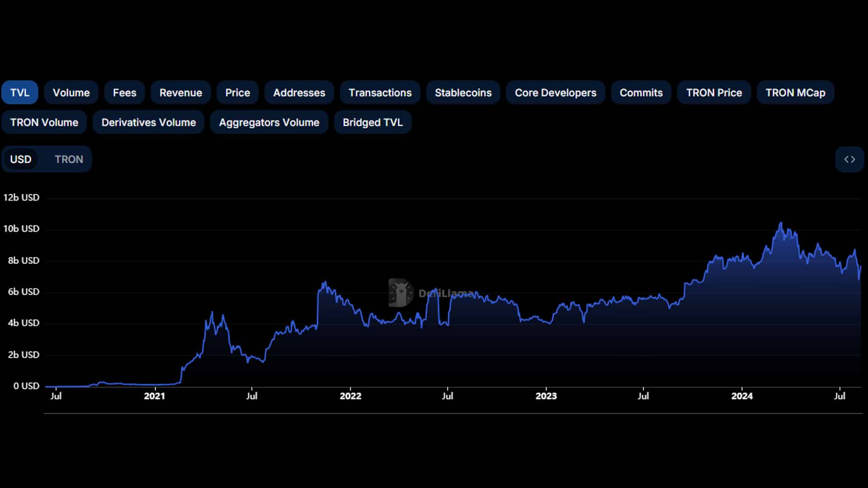This screenshot has height=488, width=868.
Task: Click the 8b USD axis label
Action: (x=24, y=261)
